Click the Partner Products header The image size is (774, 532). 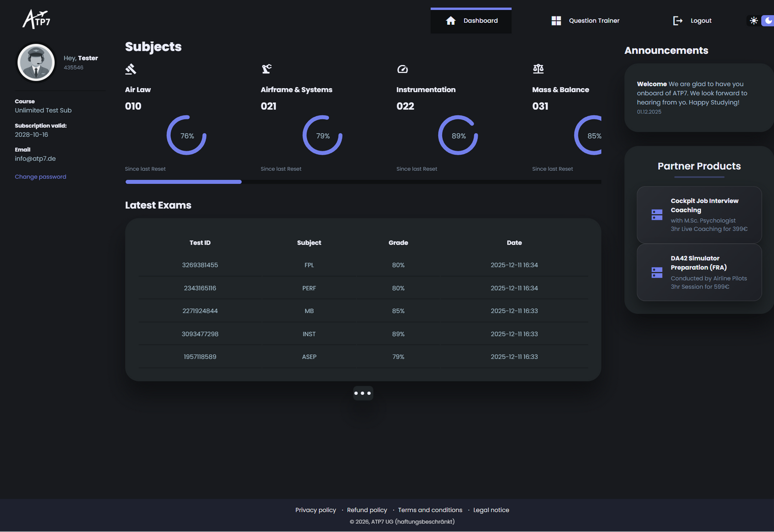(699, 166)
